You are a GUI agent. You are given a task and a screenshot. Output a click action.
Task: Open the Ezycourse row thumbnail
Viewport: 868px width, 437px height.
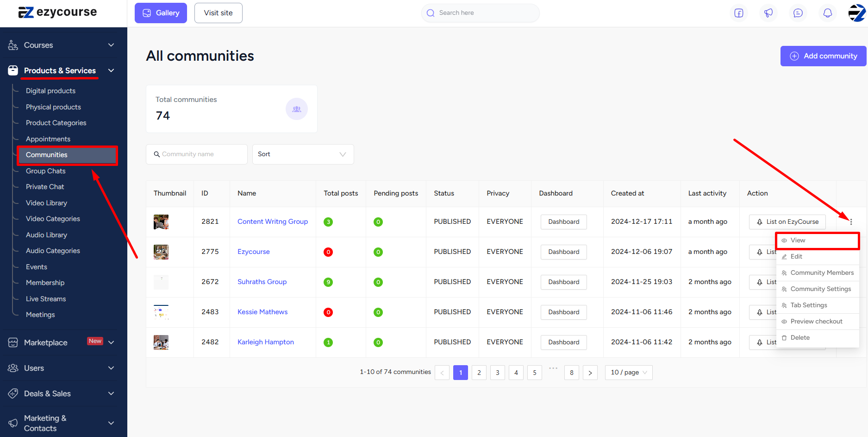pyautogui.click(x=161, y=252)
